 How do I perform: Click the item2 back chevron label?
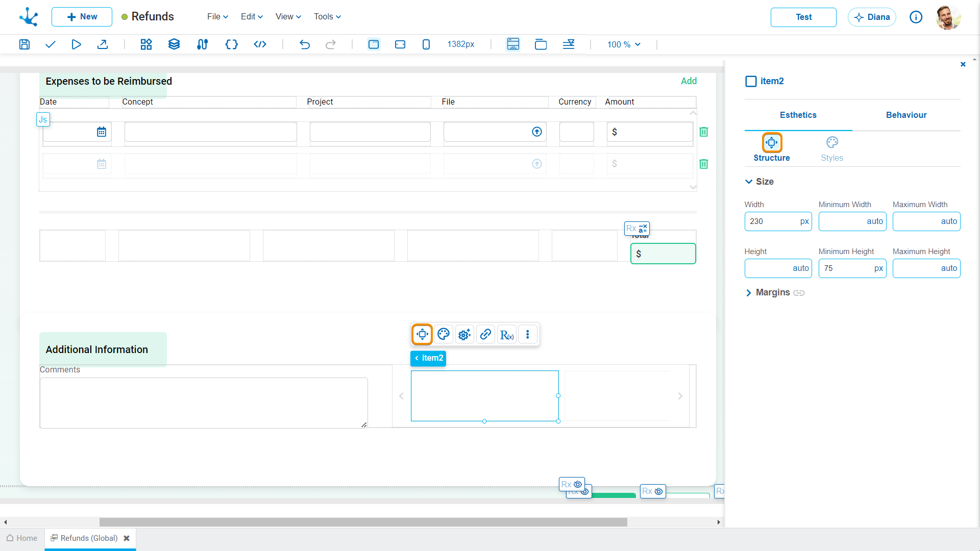[428, 358]
